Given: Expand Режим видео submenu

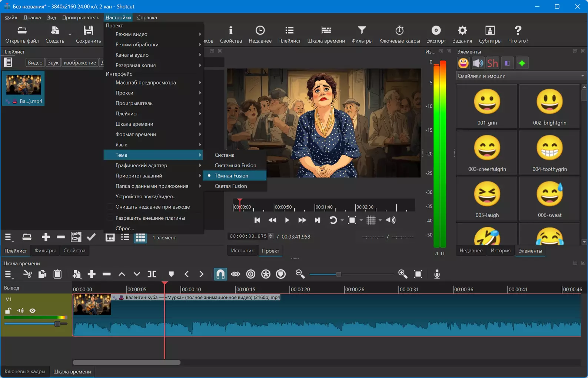Looking at the screenshot, I should point(153,34).
